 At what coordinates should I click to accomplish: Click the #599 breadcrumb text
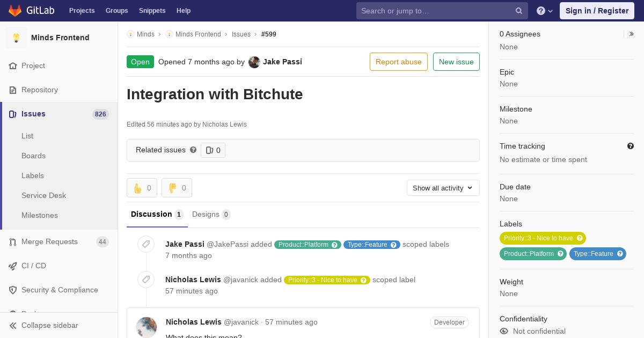pos(269,34)
